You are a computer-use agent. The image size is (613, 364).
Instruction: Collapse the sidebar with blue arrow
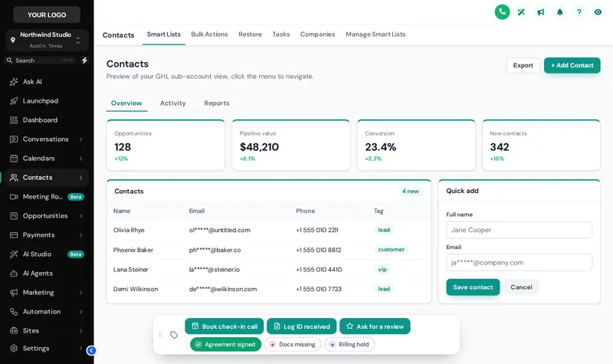point(91,350)
